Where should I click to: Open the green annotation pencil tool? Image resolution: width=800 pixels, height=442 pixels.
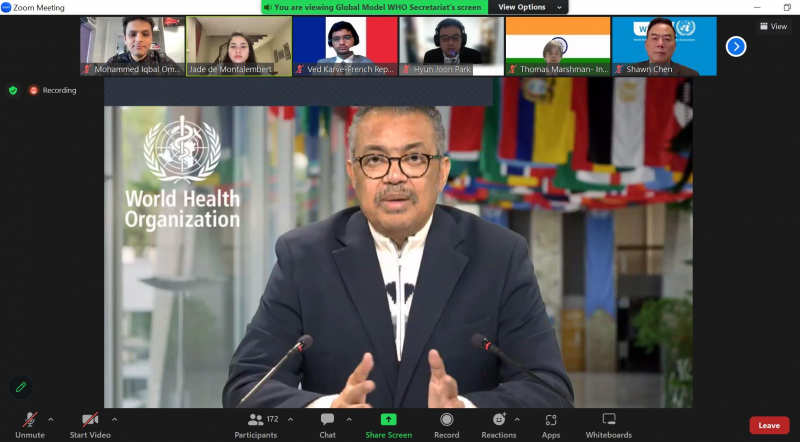coord(19,387)
